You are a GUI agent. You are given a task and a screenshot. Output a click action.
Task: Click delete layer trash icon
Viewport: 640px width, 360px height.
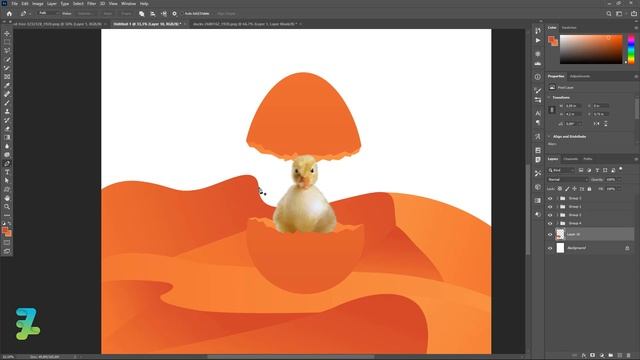pyautogui.click(x=628, y=356)
